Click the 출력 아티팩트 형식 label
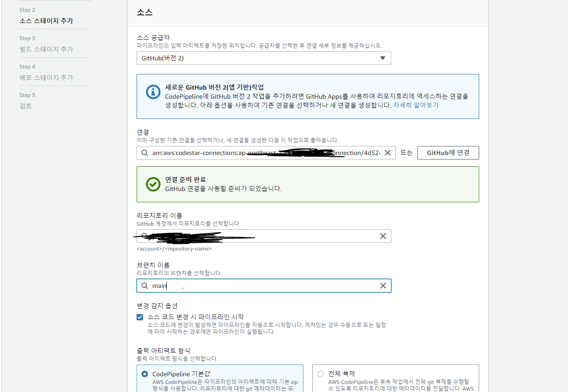This screenshot has height=392, width=568. coord(163,351)
